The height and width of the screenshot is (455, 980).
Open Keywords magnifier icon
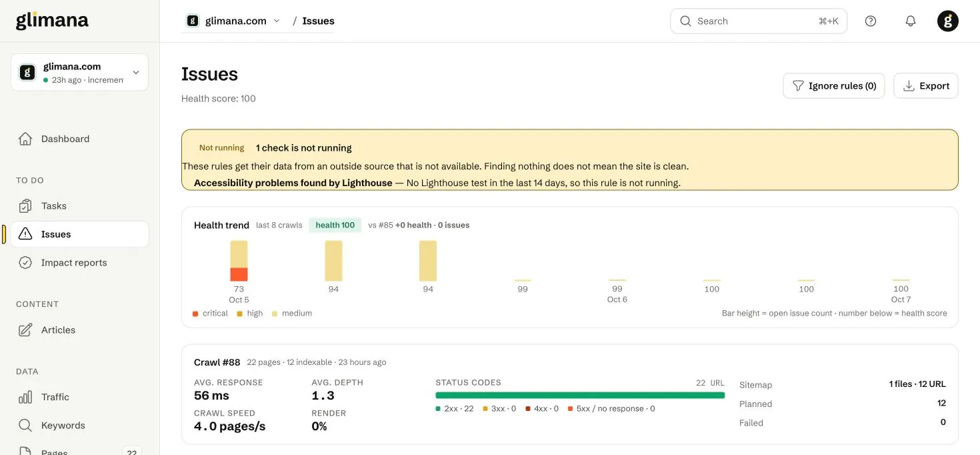coord(25,425)
